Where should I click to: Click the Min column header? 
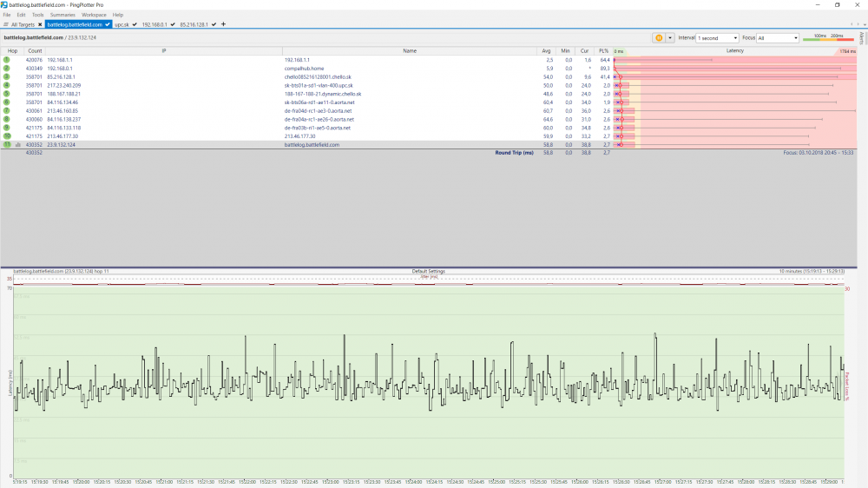[x=565, y=51]
